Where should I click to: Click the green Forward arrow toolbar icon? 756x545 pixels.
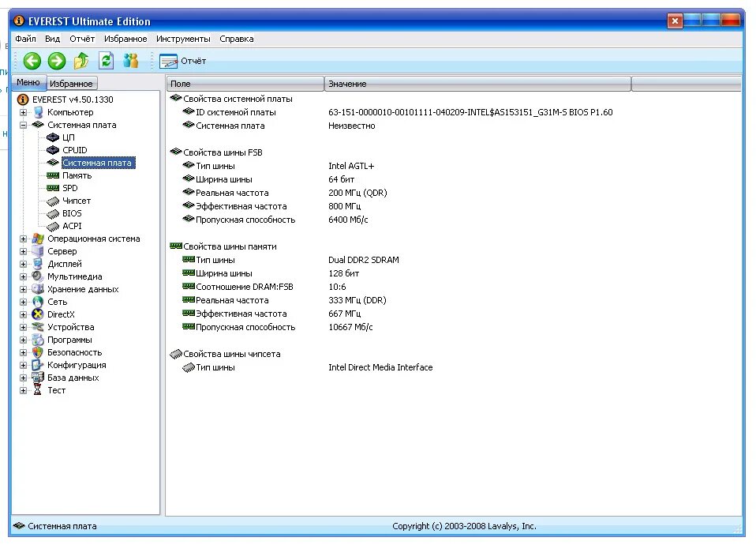point(57,61)
